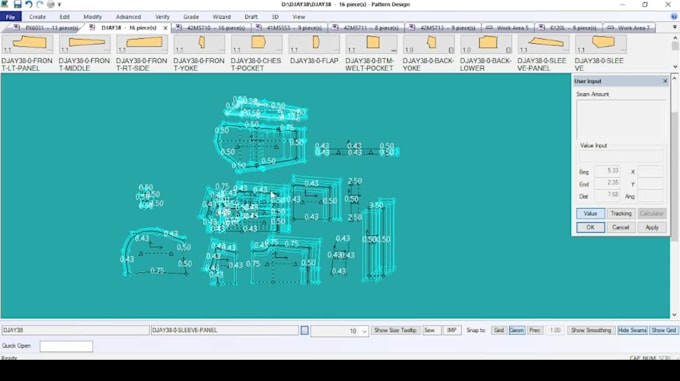Open the Edit menu

pos(65,17)
